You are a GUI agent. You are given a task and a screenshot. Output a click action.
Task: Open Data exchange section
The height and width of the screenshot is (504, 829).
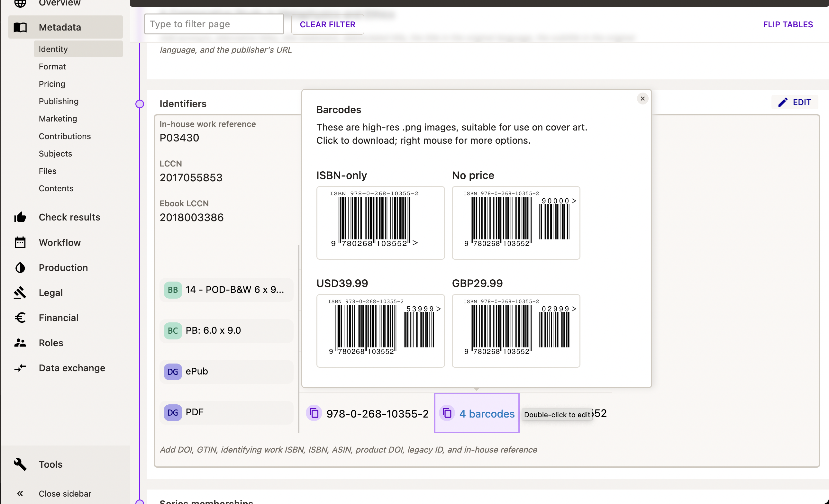[x=72, y=368]
